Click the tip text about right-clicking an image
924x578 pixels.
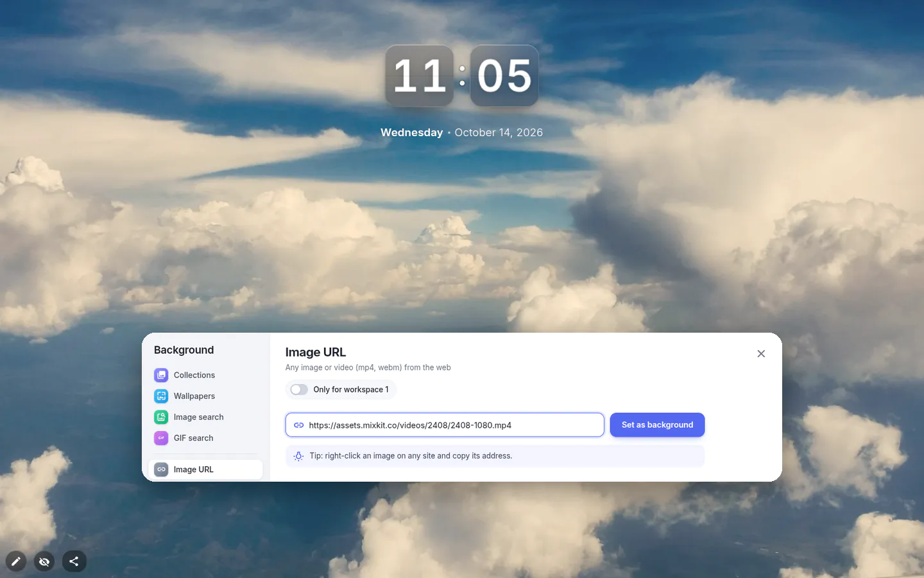pyautogui.click(x=411, y=456)
